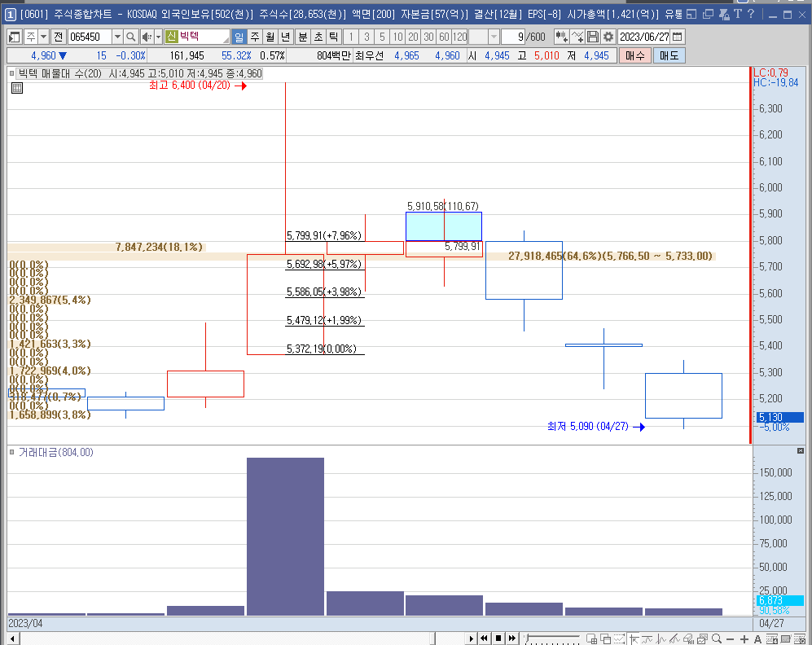The height and width of the screenshot is (645, 812).
Task: Click the save chart floppy disk icon
Action: click(593, 37)
